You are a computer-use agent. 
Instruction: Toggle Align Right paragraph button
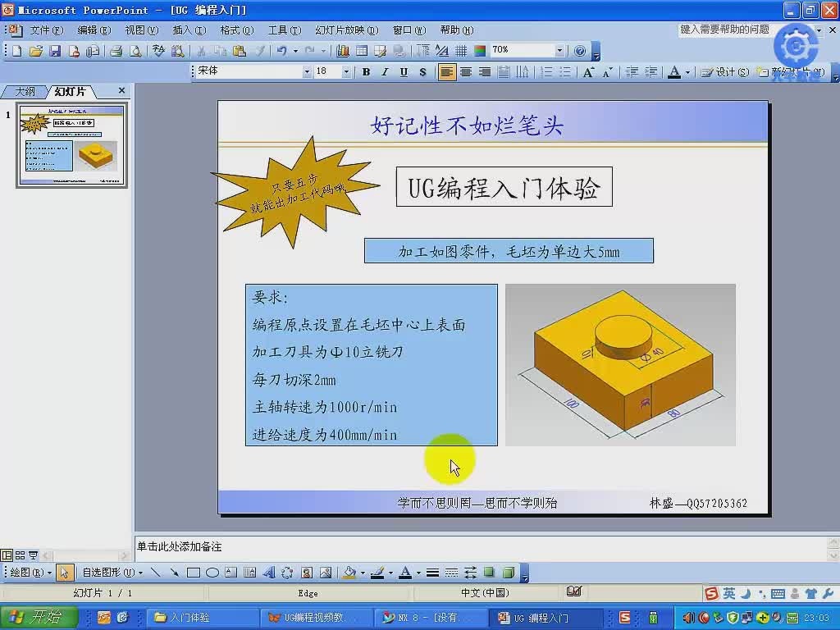pos(484,72)
